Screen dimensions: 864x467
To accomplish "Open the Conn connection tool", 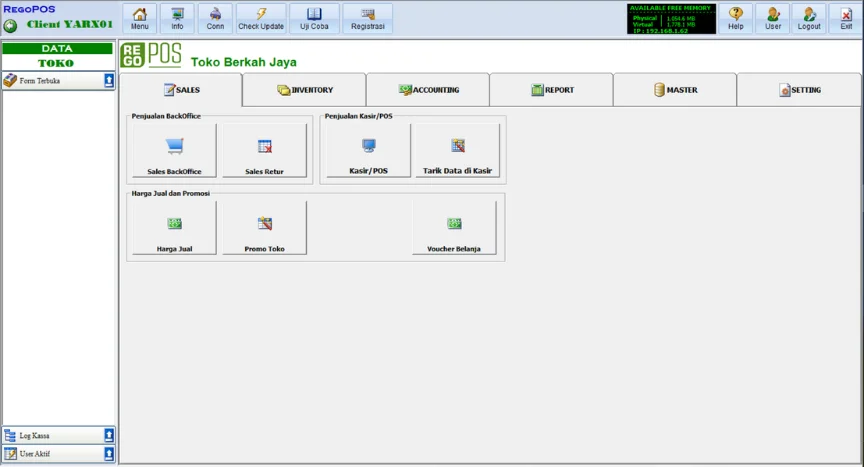I will pyautogui.click(x=215, y=18).
